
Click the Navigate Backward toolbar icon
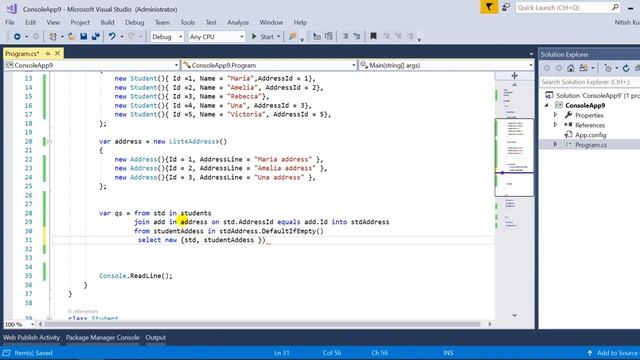coord(17,37)
